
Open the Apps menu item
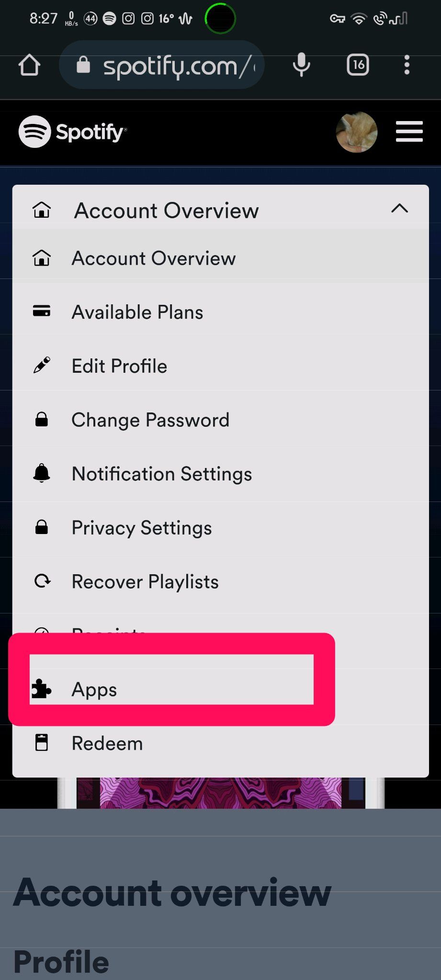point(172,690)
